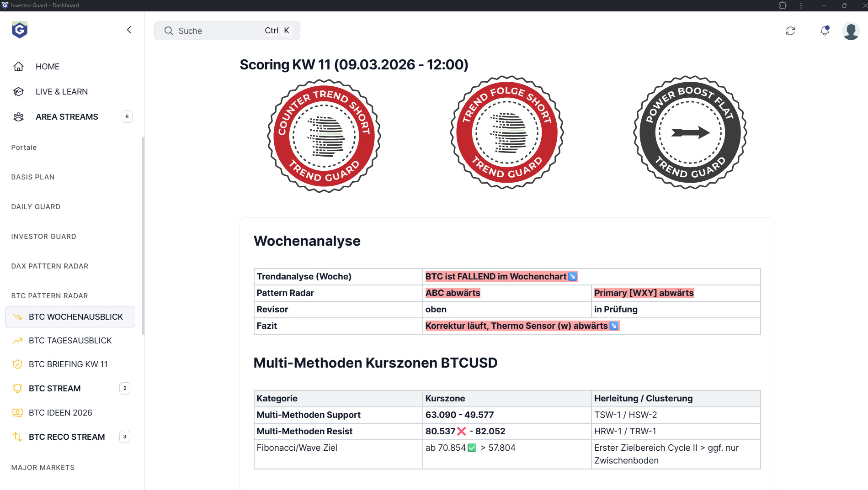Screen dimensions: 868x490
Task: Click the Suche search field
Action: 227,31
